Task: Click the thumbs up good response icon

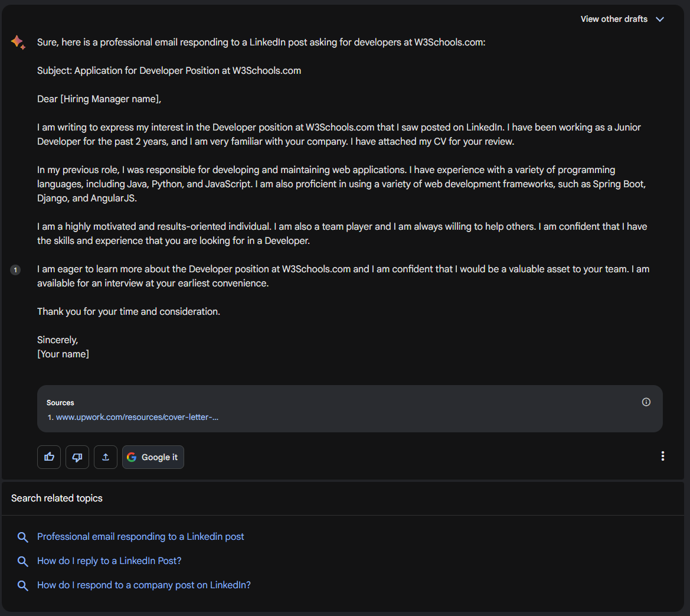Action: [x=49, y=457]
